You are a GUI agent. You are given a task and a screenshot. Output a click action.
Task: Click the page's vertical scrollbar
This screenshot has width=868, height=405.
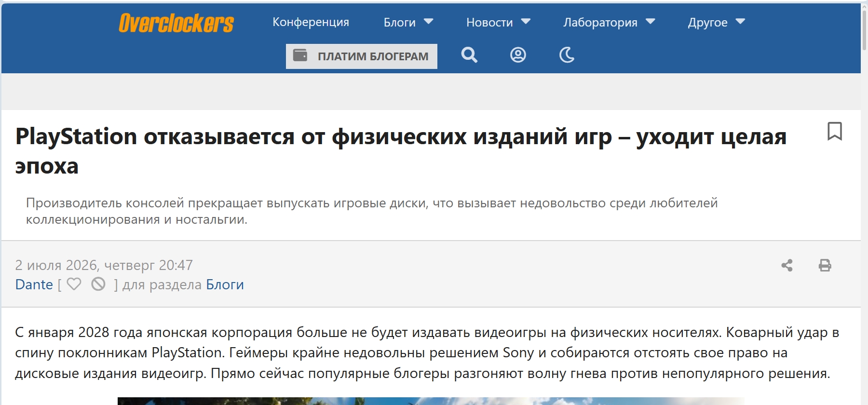(x=864, y=202)
